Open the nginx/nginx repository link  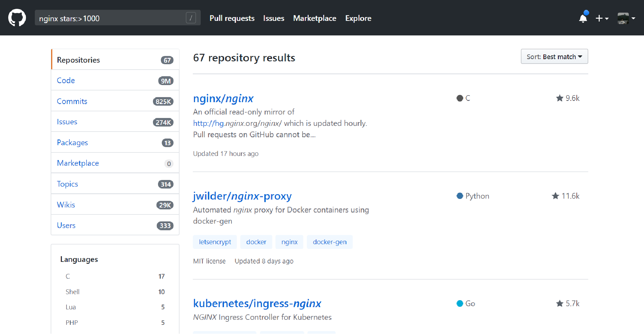click(223, 98)
